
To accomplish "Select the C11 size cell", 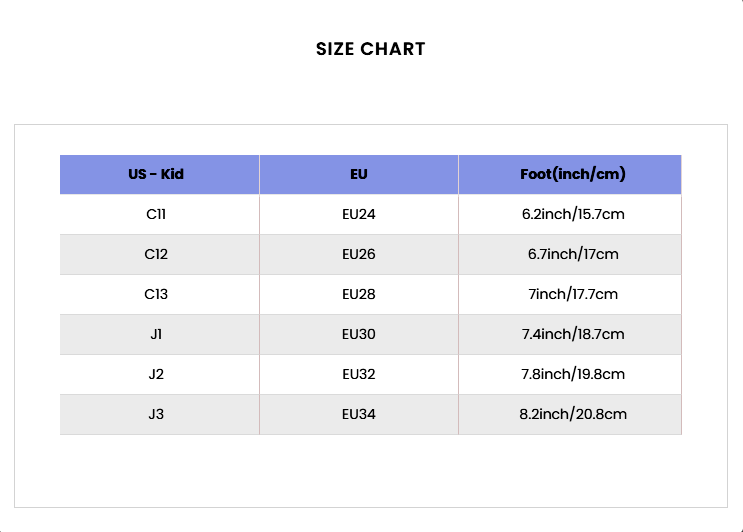I will [156, 214].
